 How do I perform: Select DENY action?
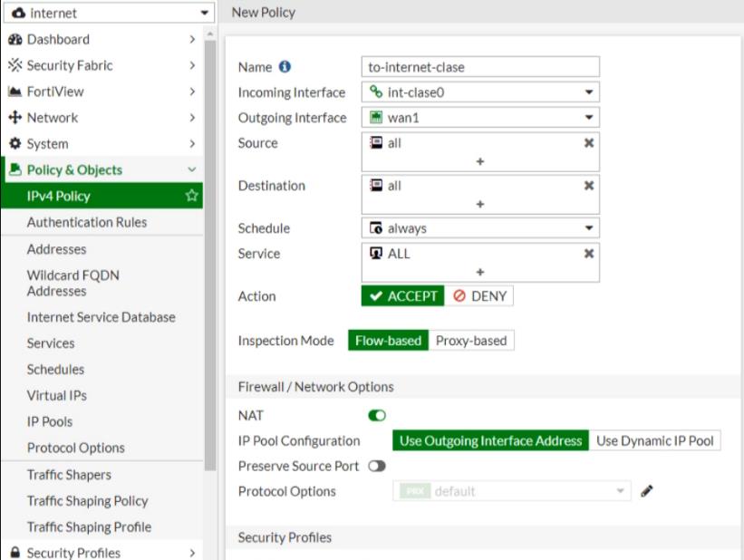[x=479, y=296]
